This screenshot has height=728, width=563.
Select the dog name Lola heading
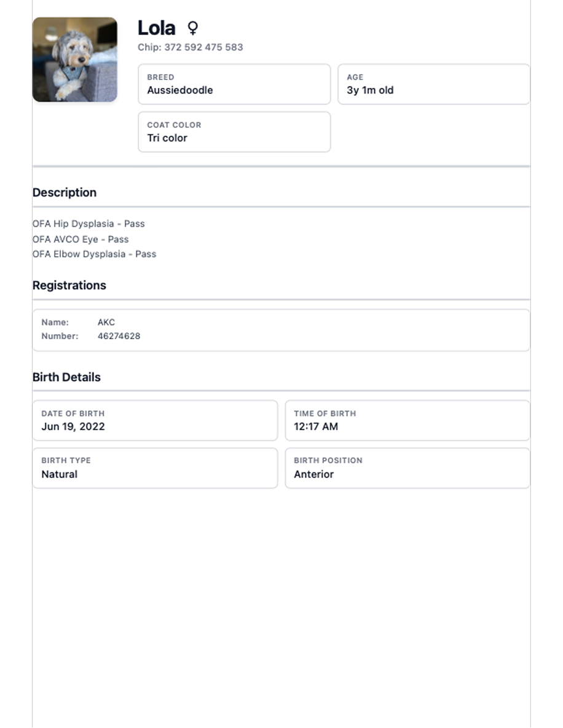(156, 27)
